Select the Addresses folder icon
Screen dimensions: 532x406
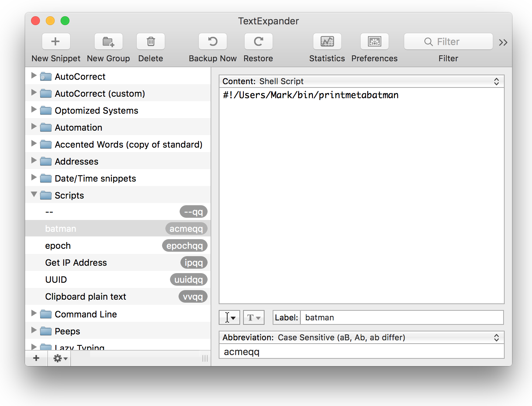(x=46, y=161)
